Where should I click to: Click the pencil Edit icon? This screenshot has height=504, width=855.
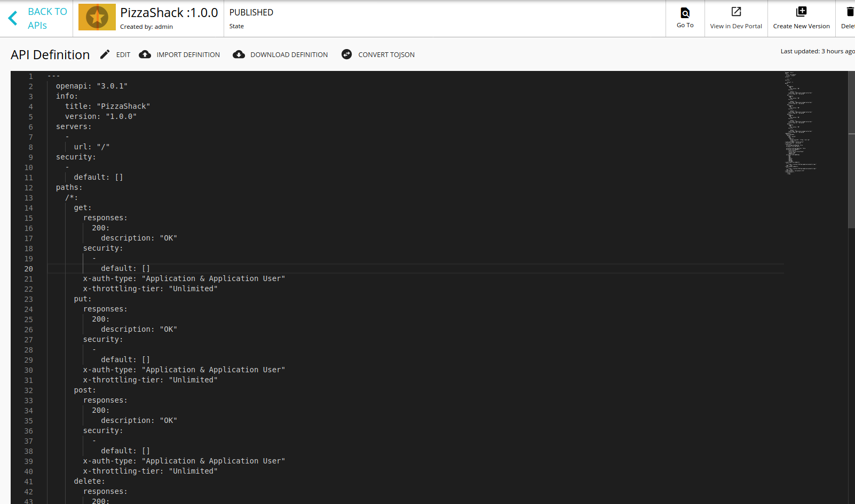click(x=105, y=54)
